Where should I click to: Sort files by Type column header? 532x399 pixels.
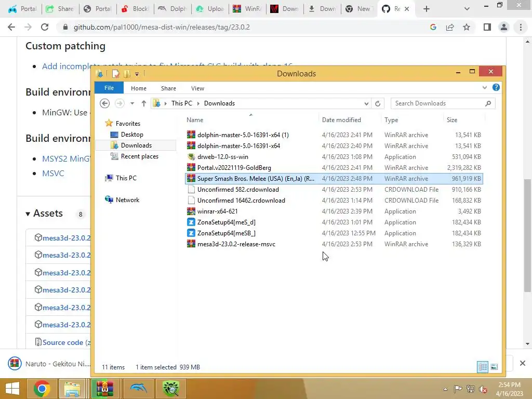[391, 120]
